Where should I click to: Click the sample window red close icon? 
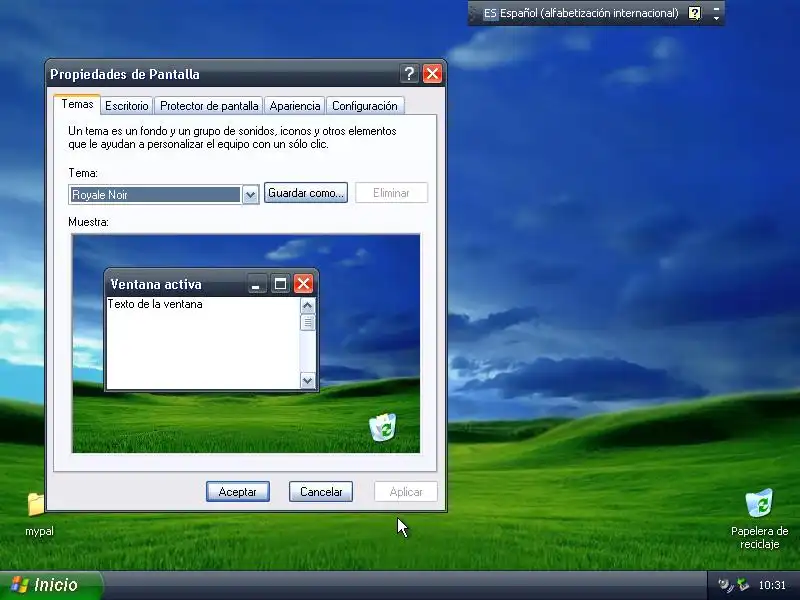pos(304,284)
